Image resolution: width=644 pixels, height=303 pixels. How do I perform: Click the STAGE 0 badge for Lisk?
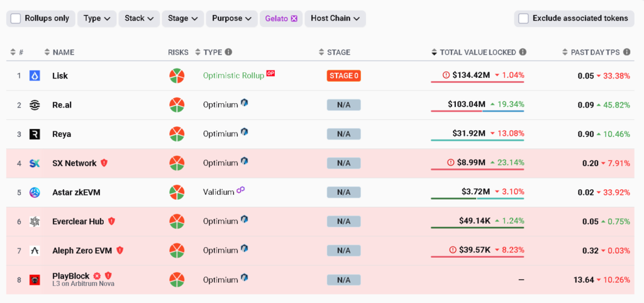[343, 76]
